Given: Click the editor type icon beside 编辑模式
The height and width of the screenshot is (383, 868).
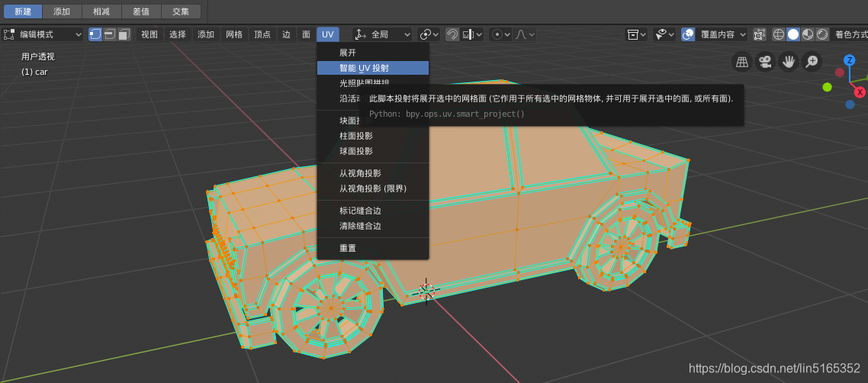Looking at the screenshot, I should (x=8, y=34).
